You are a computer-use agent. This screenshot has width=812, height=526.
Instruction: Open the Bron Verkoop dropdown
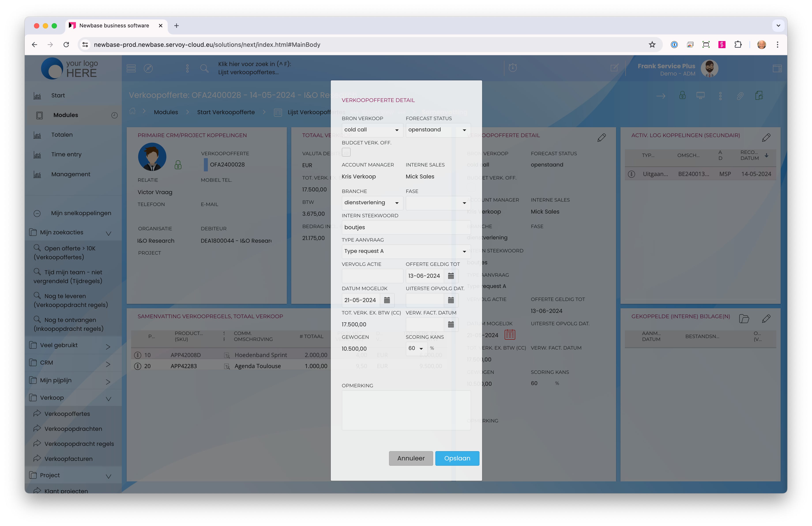372,130
